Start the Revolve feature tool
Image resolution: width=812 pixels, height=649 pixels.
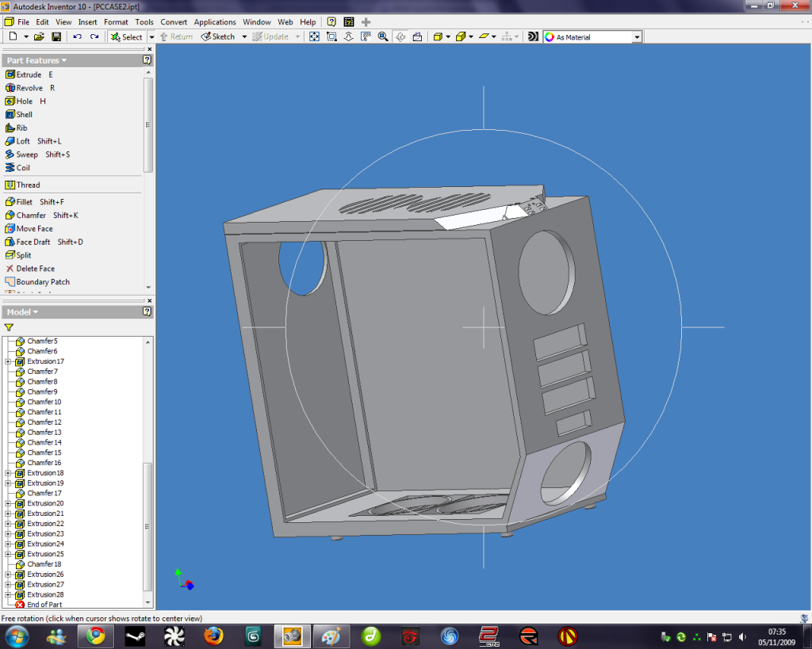click(x=30, y=88)
